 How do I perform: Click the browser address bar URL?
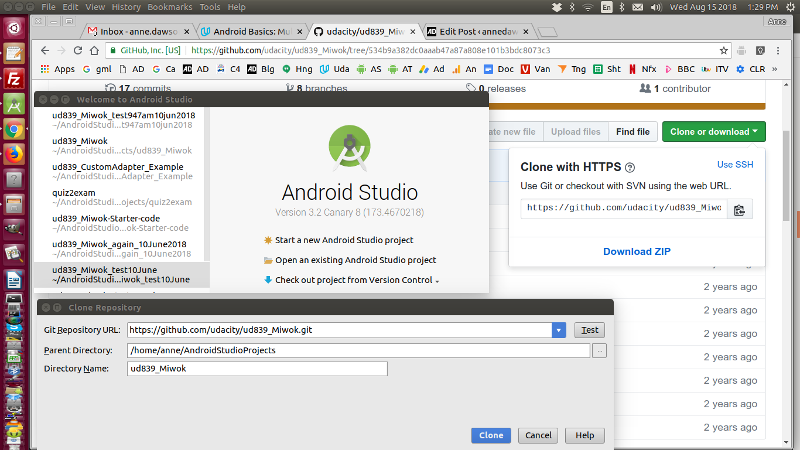tap(370, 51)
